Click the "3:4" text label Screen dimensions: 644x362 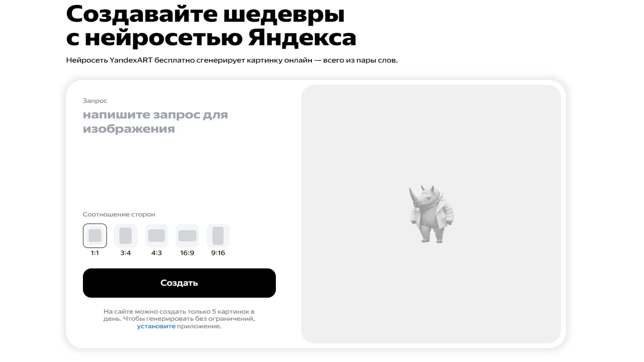(126, 253)
